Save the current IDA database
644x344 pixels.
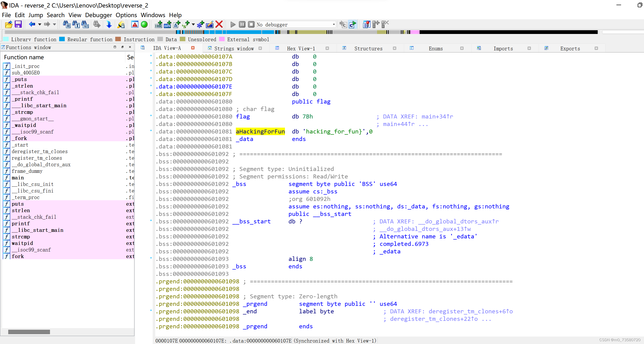(18, 24)
